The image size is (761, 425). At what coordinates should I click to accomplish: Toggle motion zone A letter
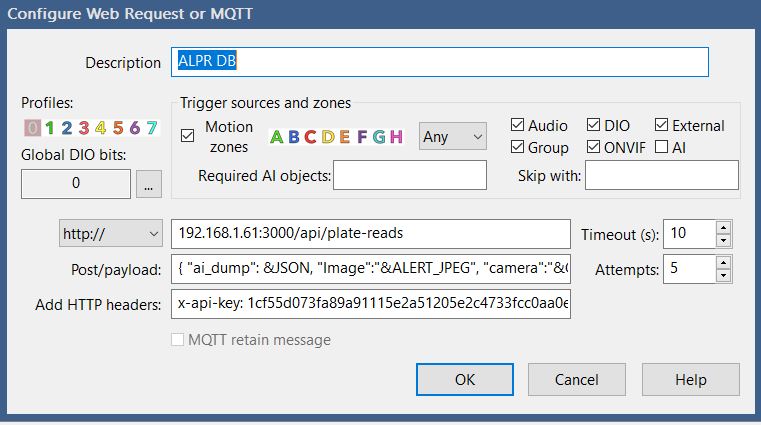click(278, 137)
